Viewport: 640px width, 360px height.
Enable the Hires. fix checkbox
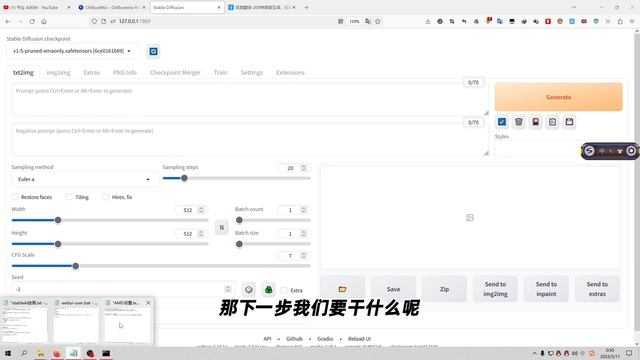click(105, 197)
